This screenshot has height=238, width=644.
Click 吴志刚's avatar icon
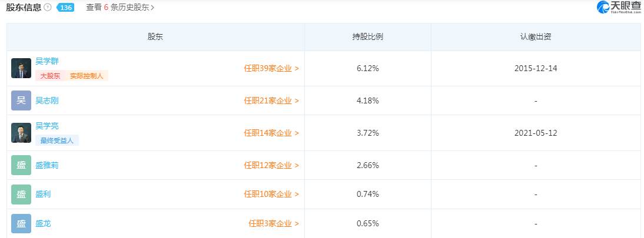(x=21, y=100)
